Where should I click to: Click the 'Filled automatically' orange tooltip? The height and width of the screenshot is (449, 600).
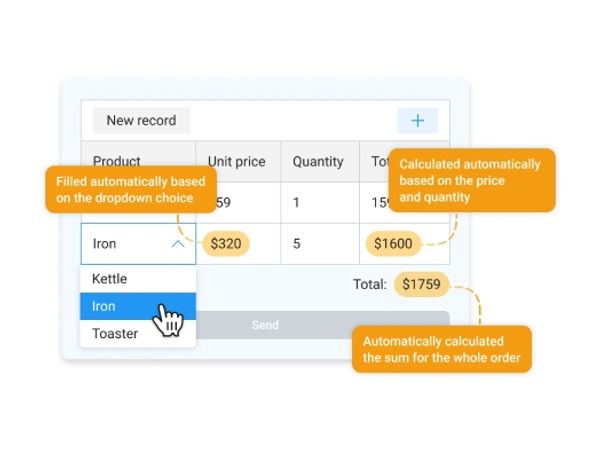point(131,190)
